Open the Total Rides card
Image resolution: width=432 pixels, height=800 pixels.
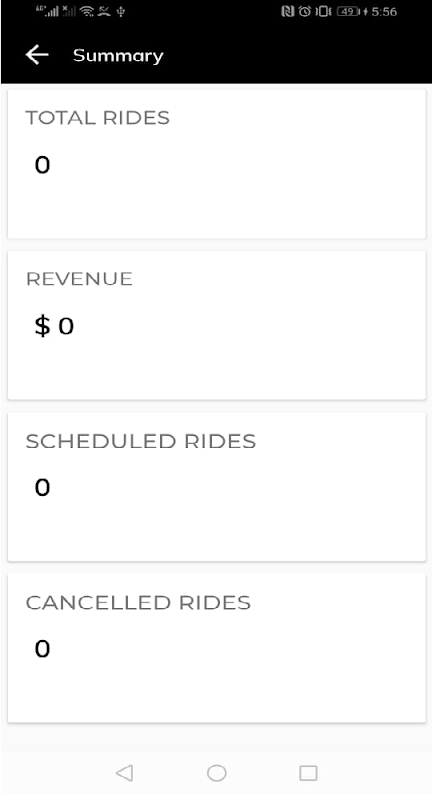point(216,164)
